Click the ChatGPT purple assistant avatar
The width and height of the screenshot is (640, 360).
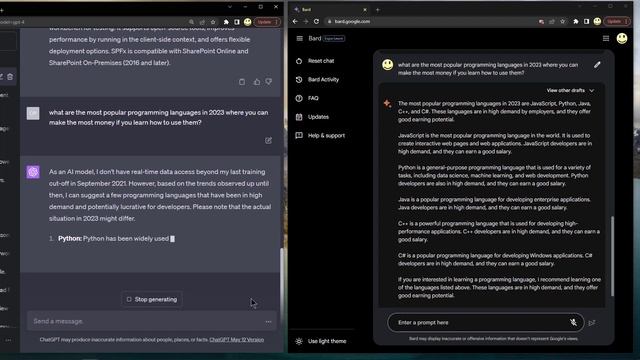coord(33,172)
